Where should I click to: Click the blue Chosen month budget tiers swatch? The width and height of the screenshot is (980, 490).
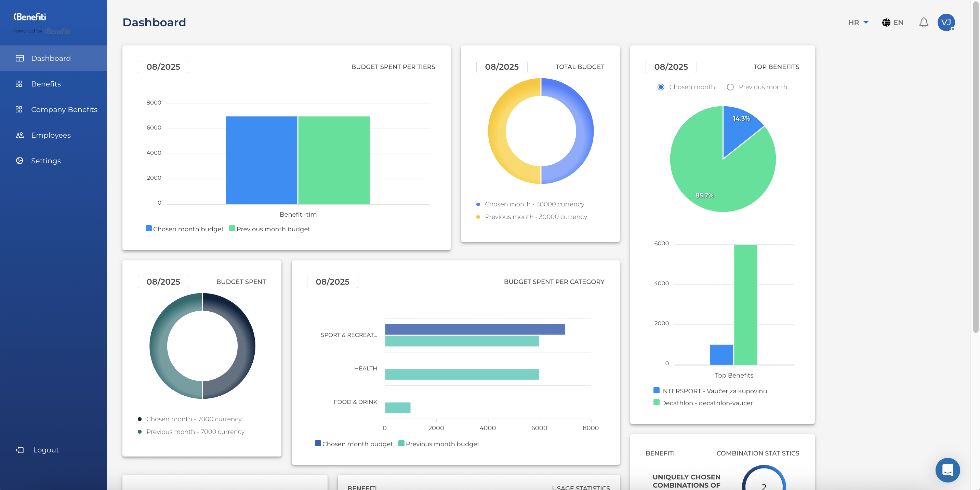[x=149, y=229]
